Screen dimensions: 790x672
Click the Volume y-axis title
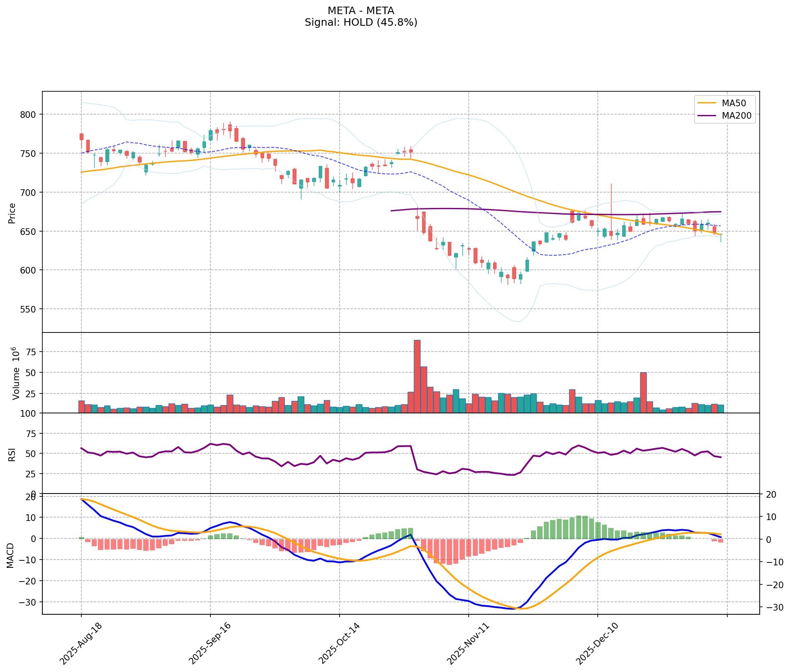[x=16, y=373]
